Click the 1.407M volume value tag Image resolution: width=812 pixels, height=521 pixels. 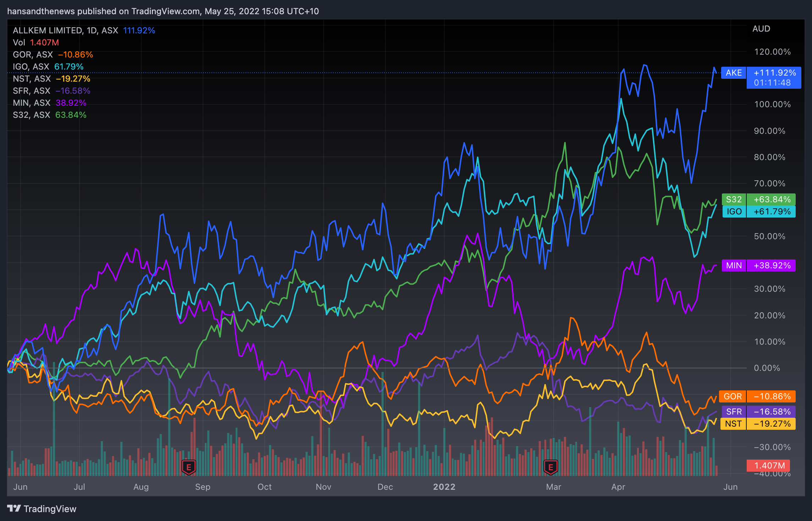pyautogui.click(x=768, y=466)
